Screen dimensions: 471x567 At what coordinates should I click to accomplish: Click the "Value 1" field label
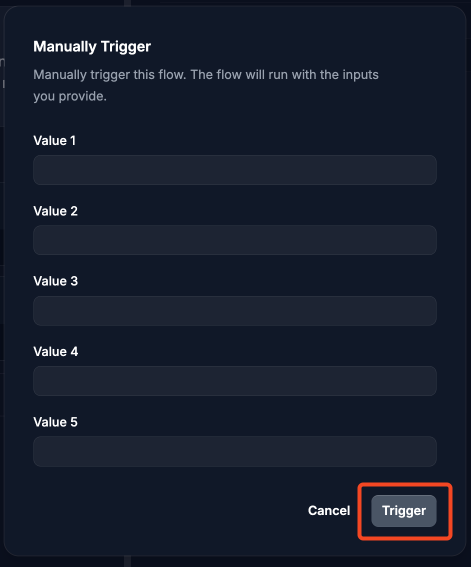pos(55,141)
